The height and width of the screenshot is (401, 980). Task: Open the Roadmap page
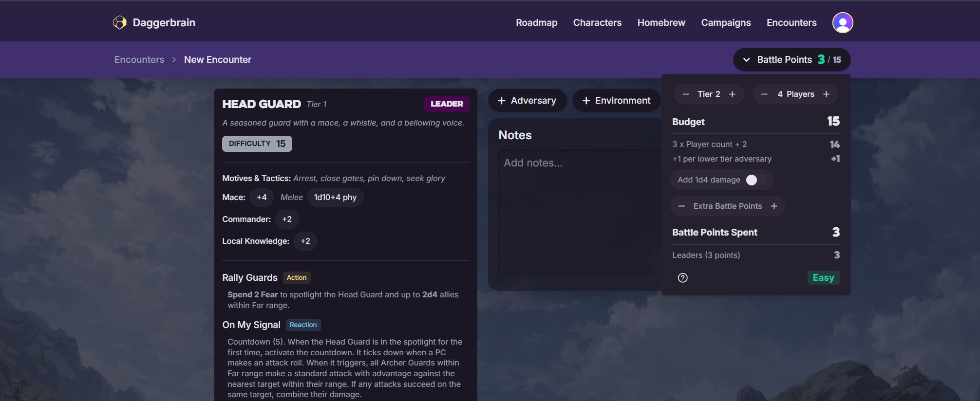[x=536, y=23]
